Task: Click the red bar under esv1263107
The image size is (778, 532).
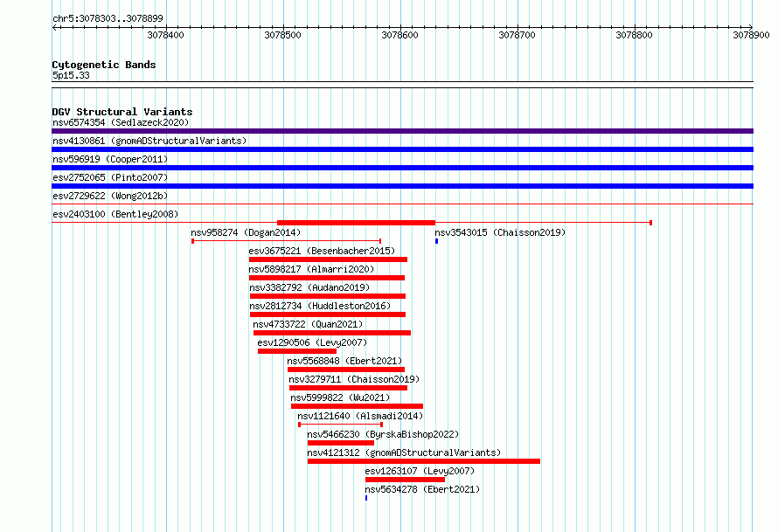Action: point(406,480)
